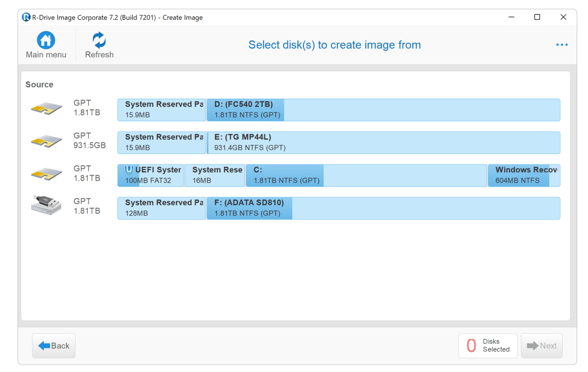Select the C: 1.81TB NTFS partition
This screenshot has width=588, height=372.
pos(366,176)
